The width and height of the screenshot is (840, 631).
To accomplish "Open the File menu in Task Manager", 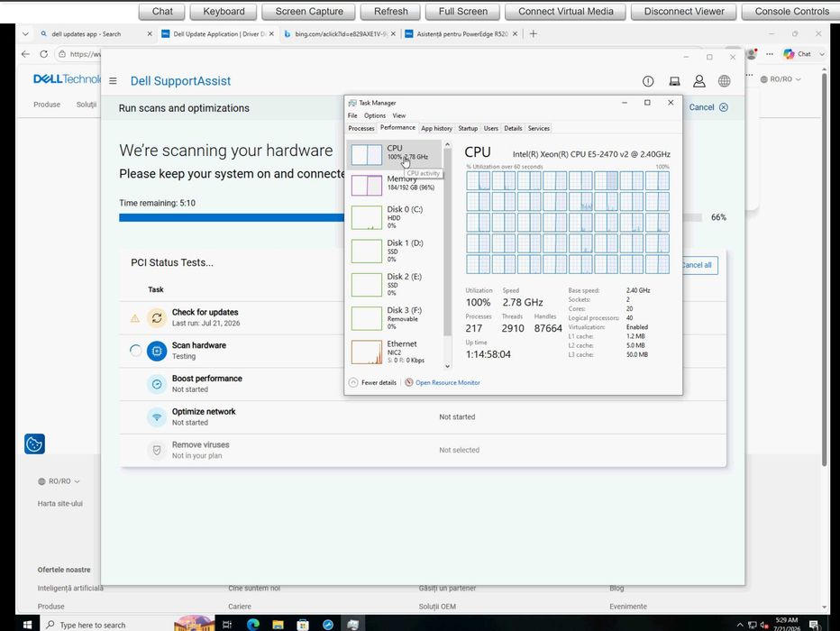I will (352, 115).
